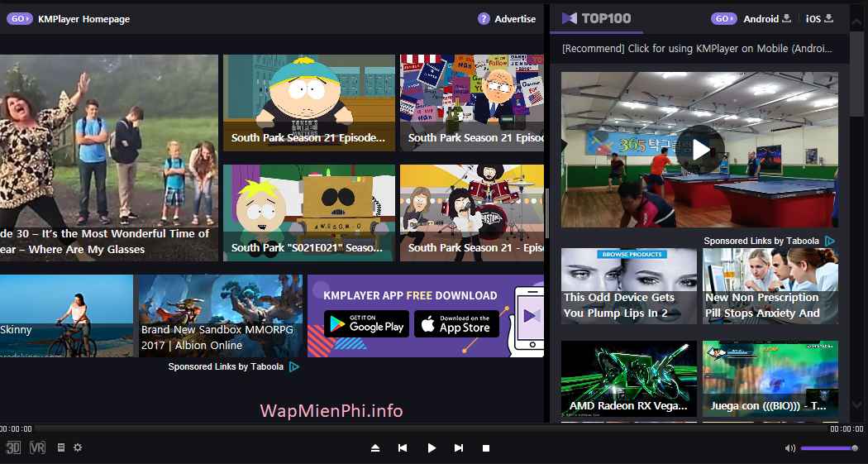The image size is (868, 464).
Task: Open Where Are My Glasses video
Action: (109, 158)
